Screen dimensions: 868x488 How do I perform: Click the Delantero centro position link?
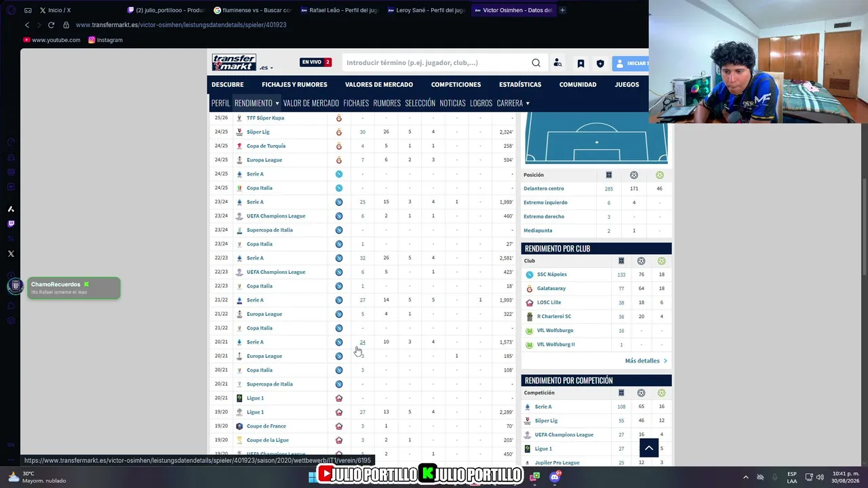pos(544,188)
